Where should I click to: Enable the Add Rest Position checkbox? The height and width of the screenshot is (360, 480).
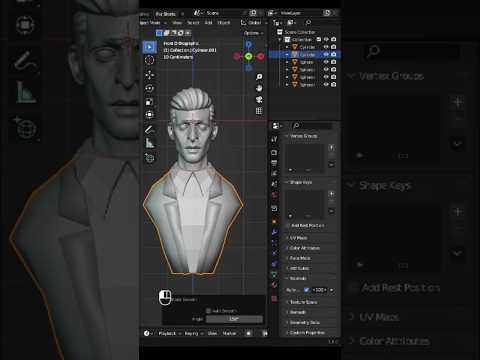click(288, 226)
